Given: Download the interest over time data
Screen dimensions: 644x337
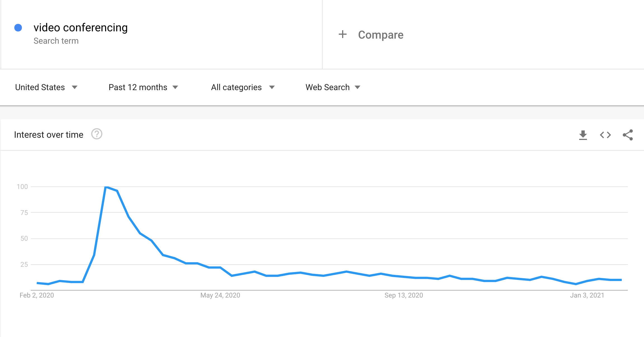Looking at the screenshot, I should click(583, 135).
